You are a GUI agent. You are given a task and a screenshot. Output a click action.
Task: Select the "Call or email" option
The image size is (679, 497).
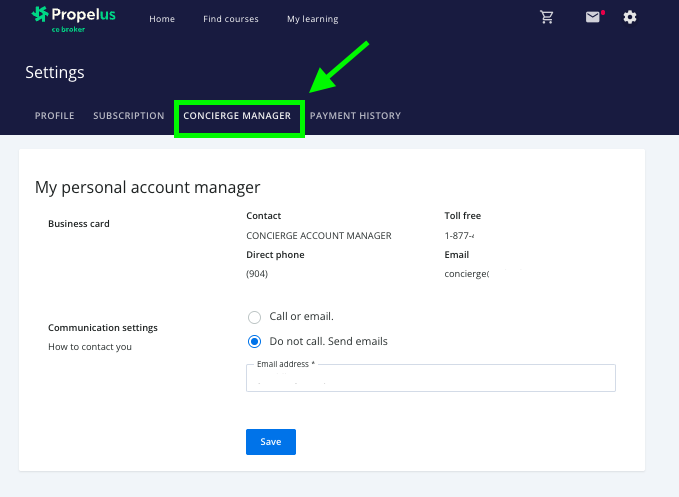(254, 317)
